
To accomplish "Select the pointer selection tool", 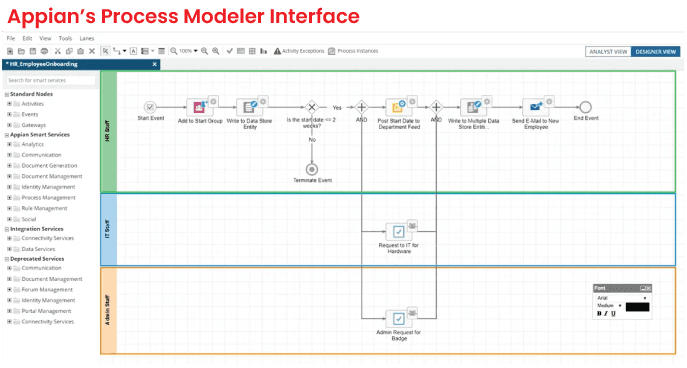I will click(x=105, y=51).
